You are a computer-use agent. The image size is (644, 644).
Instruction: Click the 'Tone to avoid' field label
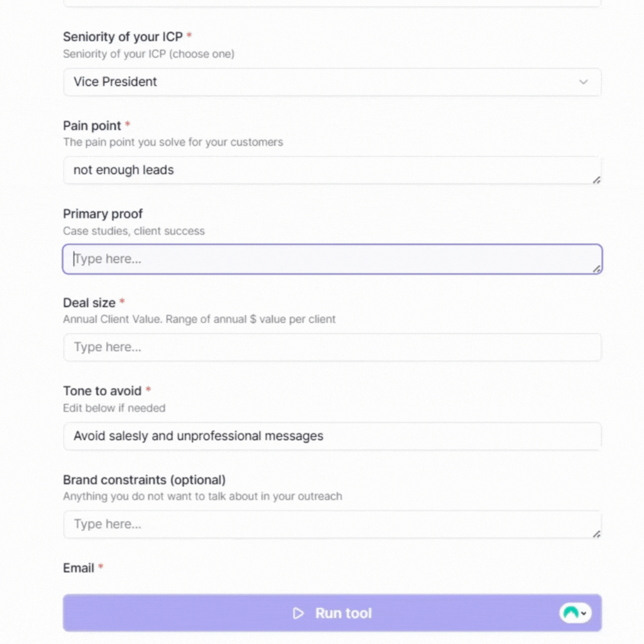(103, 391)
